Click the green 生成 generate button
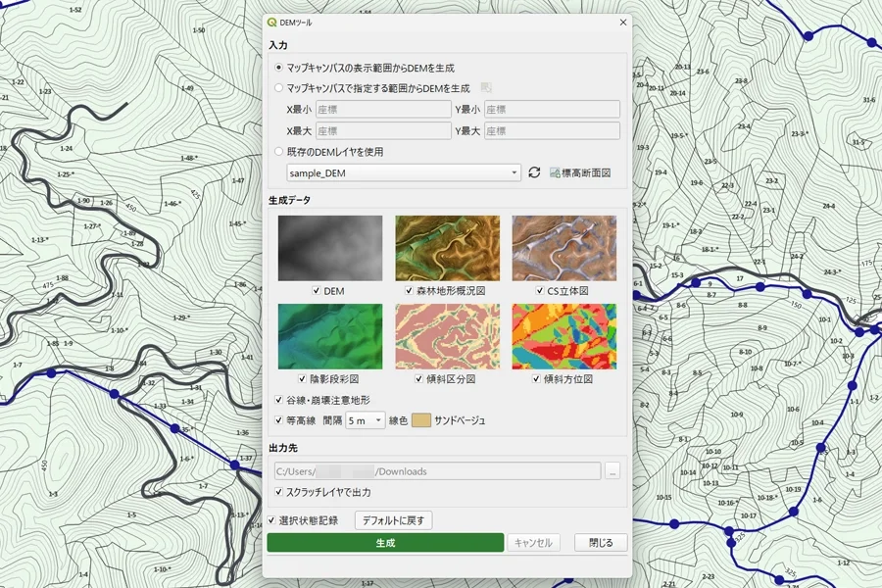 pyautogui.click(x=385, y=542)
